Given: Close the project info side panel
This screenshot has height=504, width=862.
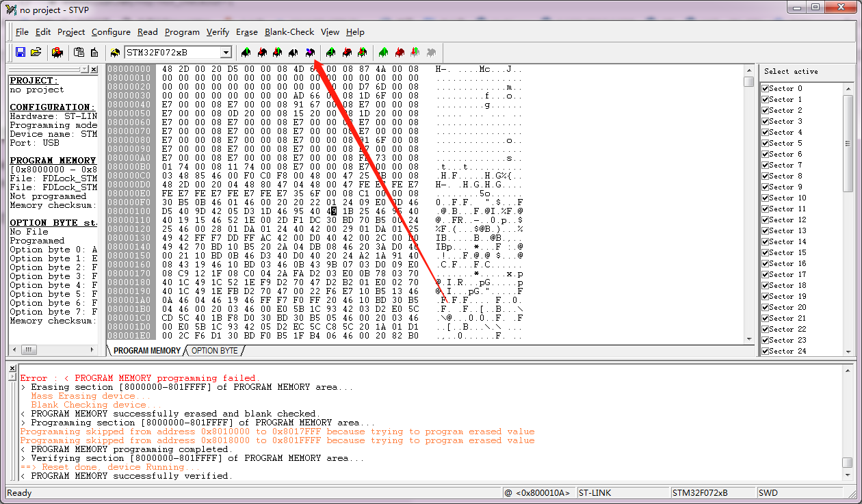Looking at the screenshot, I should [94, 70].
